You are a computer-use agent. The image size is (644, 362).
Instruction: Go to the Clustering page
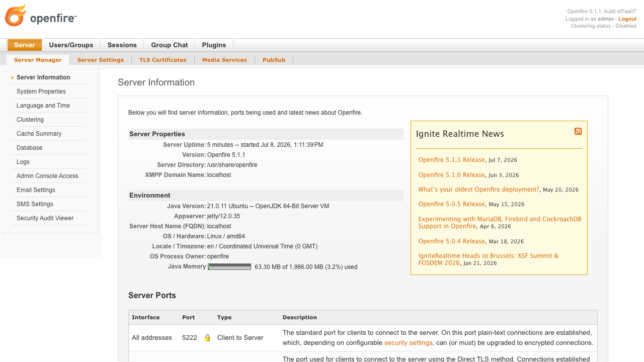[x=30, y=120]
